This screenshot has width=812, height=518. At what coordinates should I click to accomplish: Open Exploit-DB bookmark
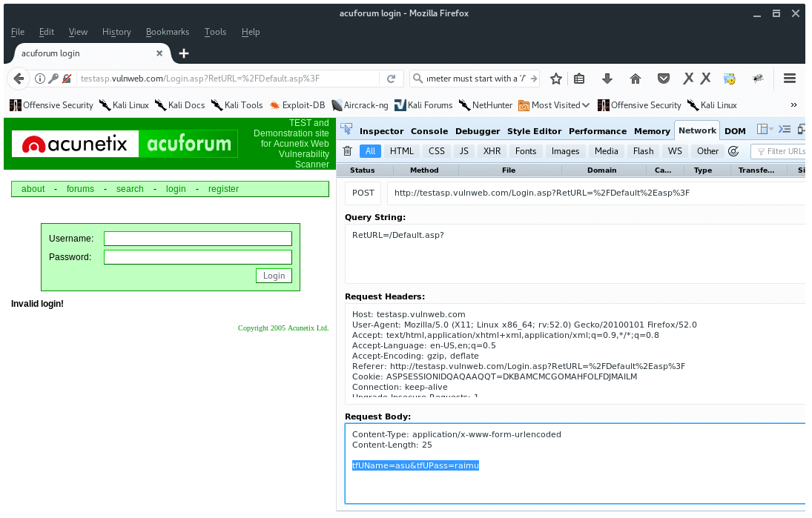coord(298,105)
